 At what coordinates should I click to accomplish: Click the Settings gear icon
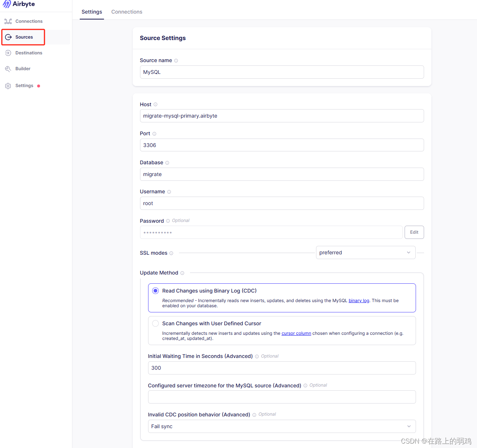pyautogui.click(x=8, y=86)
